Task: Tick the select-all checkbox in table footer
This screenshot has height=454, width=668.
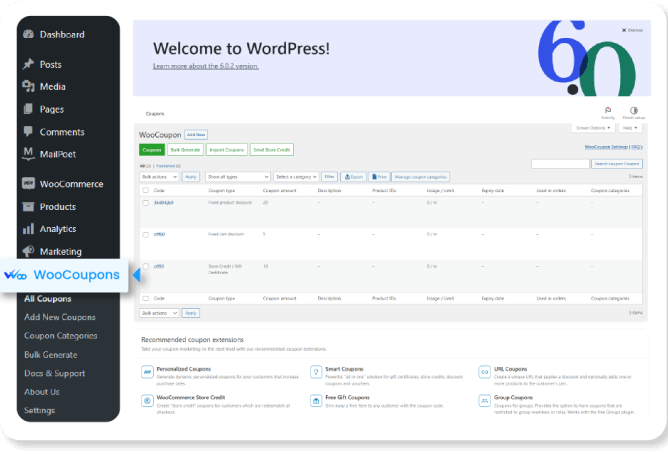Action: [146, 299]
